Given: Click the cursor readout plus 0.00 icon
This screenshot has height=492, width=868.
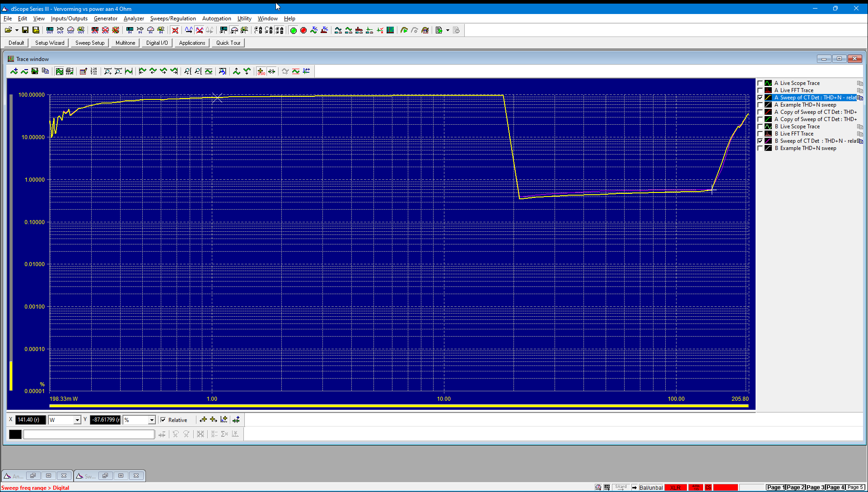Looking at the screenshot, I should pos(261,71).
